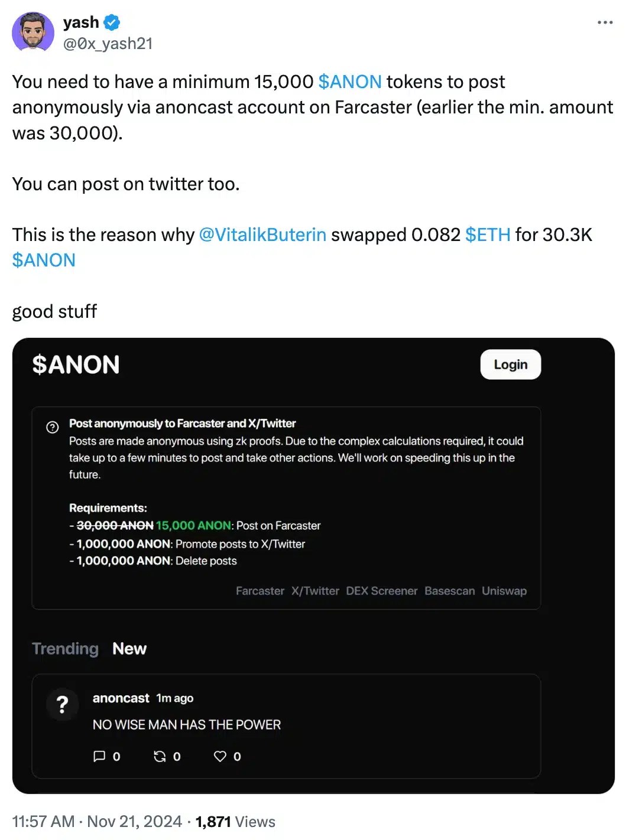Click the anoncast question-mark avatar
Screen dimensions: 629x840
click(x=62, y=704)
